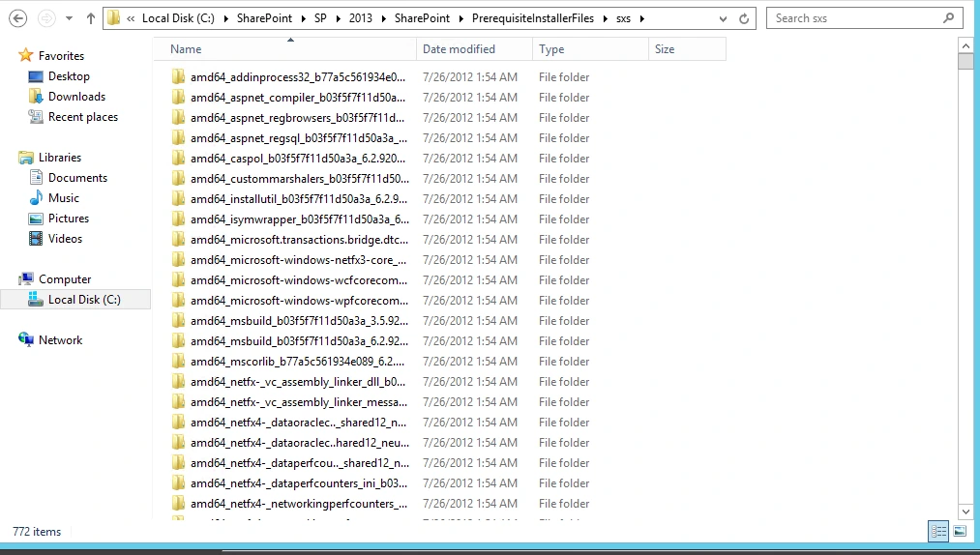Click the Refresh button in address bar

[744, 18]
